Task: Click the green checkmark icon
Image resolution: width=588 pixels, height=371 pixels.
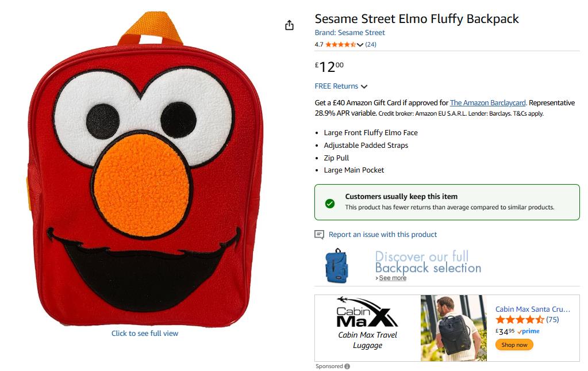Action: pyautogui.click(x=330, y=203)
